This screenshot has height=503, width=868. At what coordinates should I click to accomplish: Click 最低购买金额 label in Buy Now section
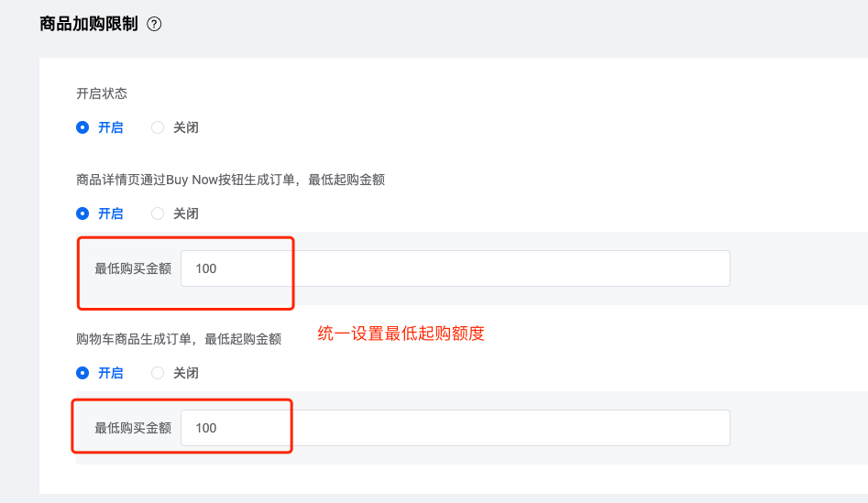tap(133, 269)
